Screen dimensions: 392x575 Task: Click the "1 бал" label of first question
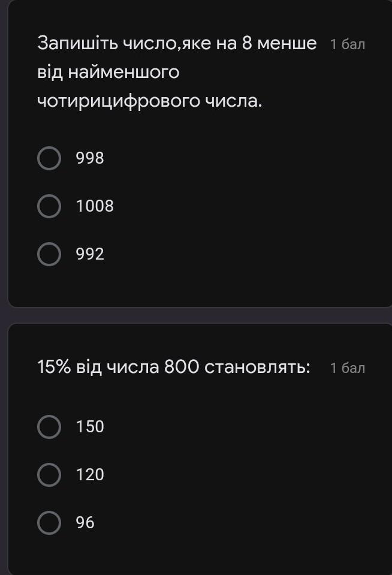(348, 44)
